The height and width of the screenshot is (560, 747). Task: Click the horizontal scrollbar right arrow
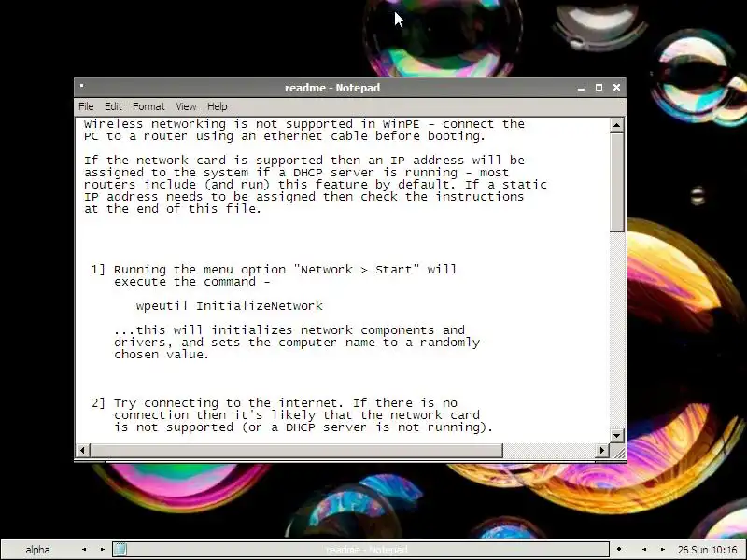point(602,450)
